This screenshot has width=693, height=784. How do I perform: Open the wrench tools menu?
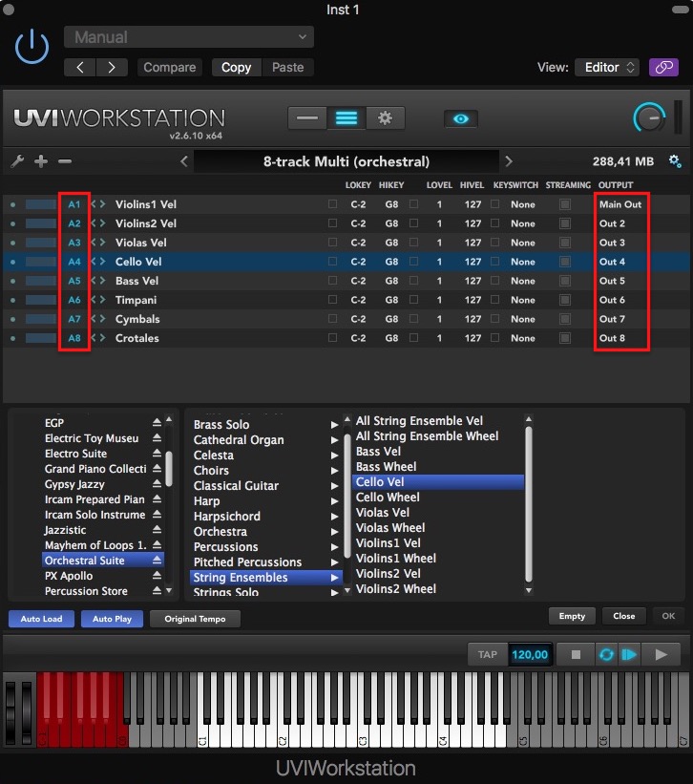pyautogui.click(x=17, y=161)
